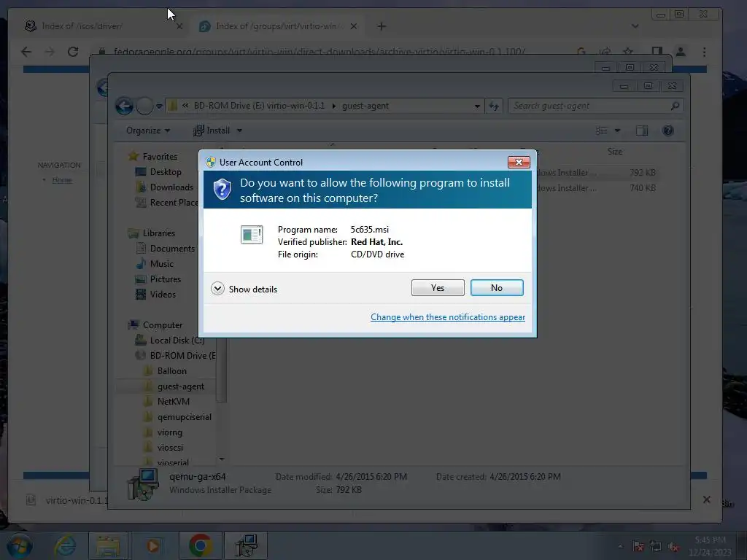Screen dimensions: 747x560
Task: Open the Install dropdown arrow
Action: [x=239, y=131]
